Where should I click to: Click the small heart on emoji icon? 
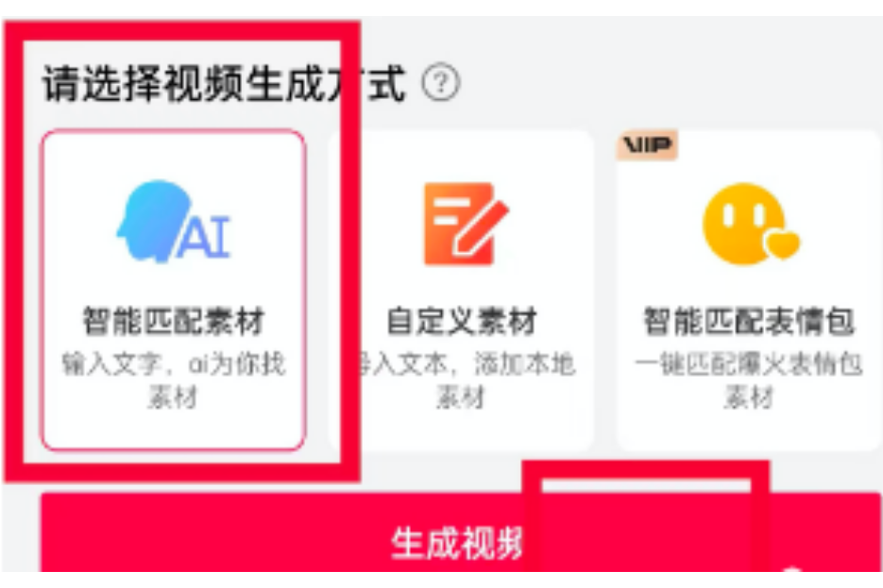point(782,244)
